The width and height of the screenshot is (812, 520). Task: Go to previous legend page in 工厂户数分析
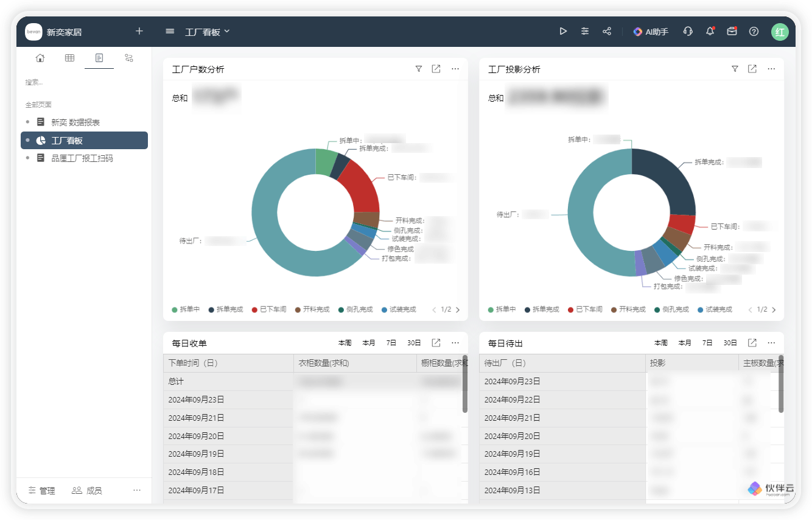click(434, 310)
